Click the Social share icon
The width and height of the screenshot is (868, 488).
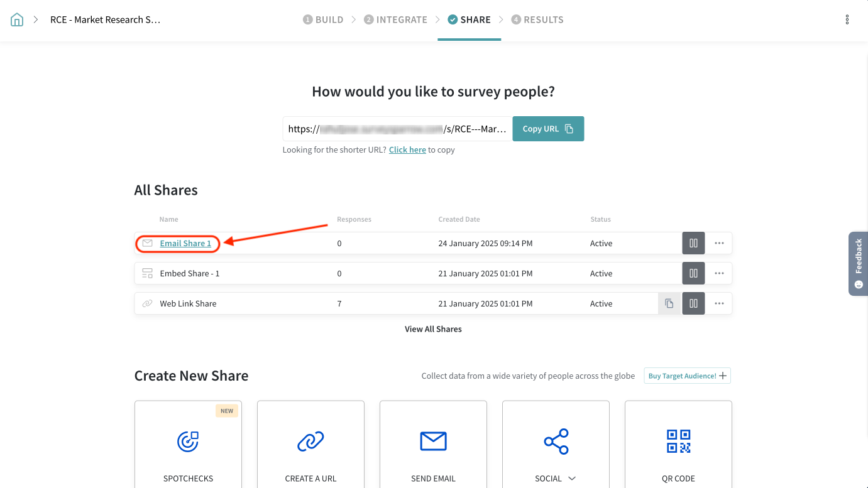[556, 442]
